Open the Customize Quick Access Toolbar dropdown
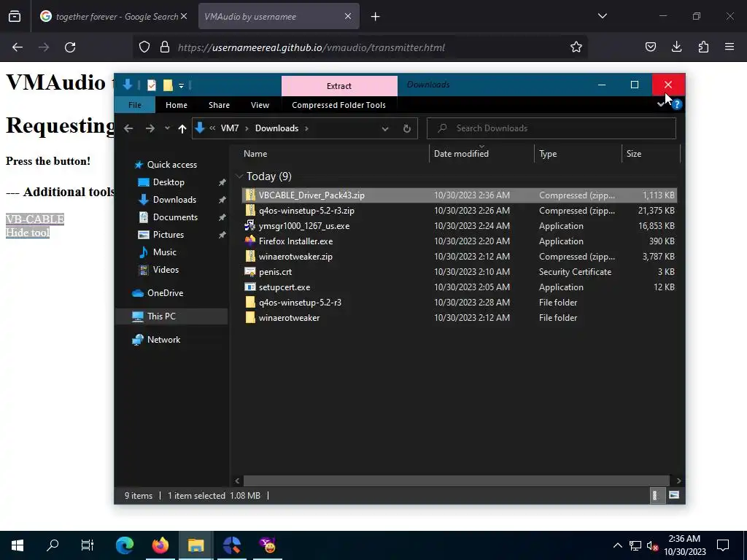 pos(181,86)
